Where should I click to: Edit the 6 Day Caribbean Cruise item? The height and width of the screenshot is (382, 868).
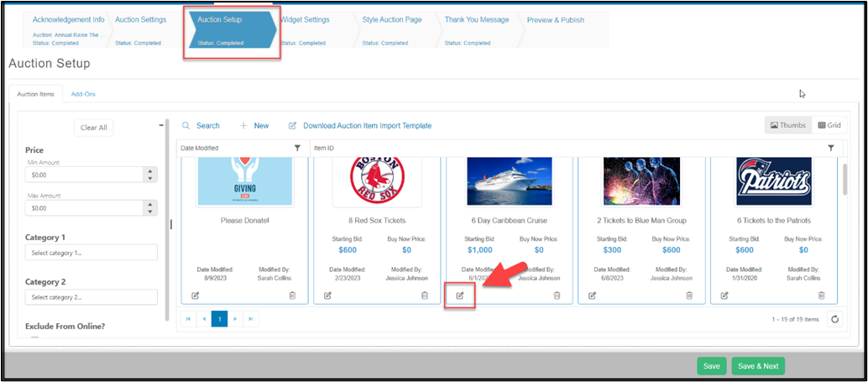tap(459, 296)
